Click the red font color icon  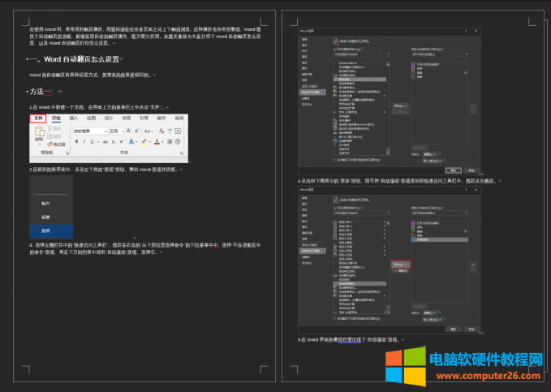157,141
